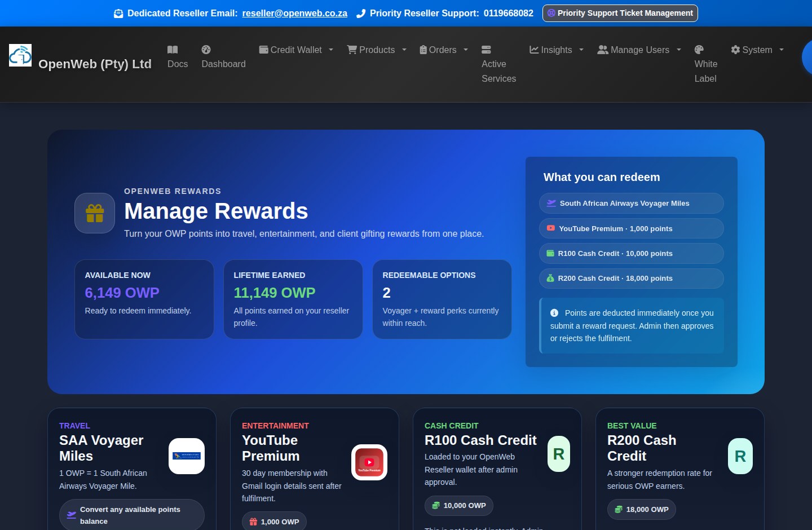Click the gift icon on 1,000 OWP badge

pyautogui.click(x=253, y=522)
